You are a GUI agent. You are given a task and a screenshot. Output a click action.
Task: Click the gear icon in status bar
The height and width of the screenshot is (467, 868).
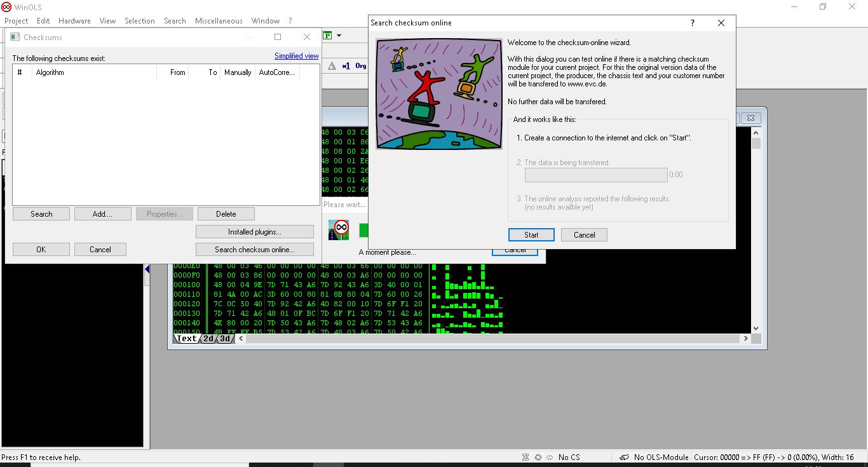(x=538, y=457)
